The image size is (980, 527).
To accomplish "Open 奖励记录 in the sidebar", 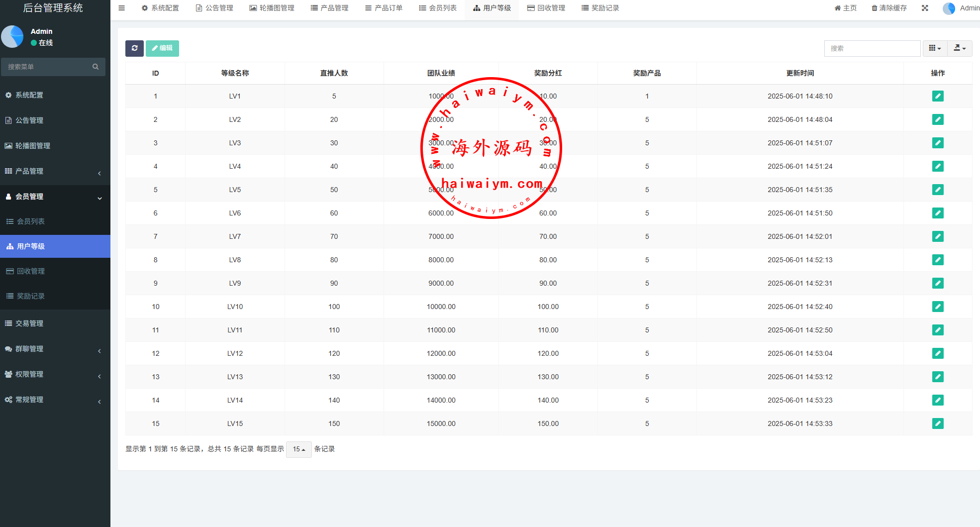I will tap(31, 296).
